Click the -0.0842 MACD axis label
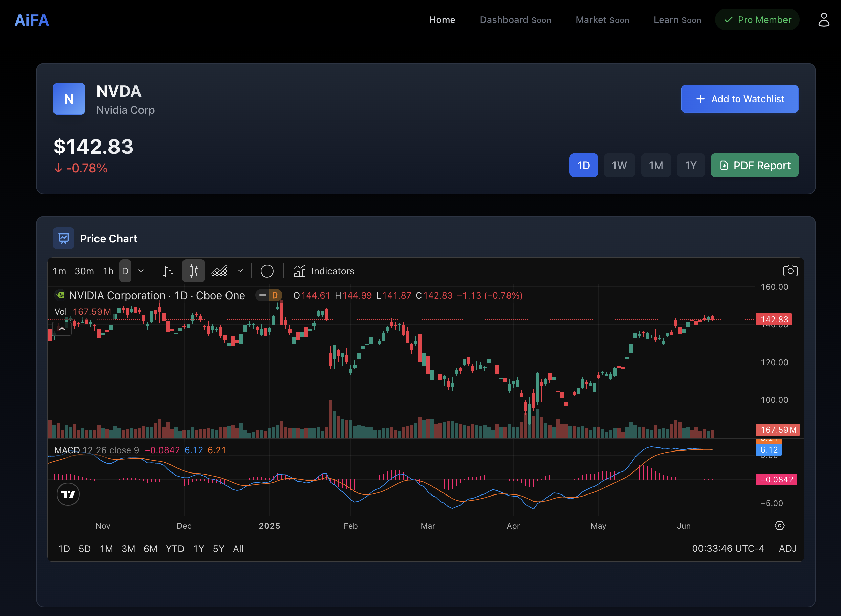This screenshot has width=841, height=616. (776, 480)
